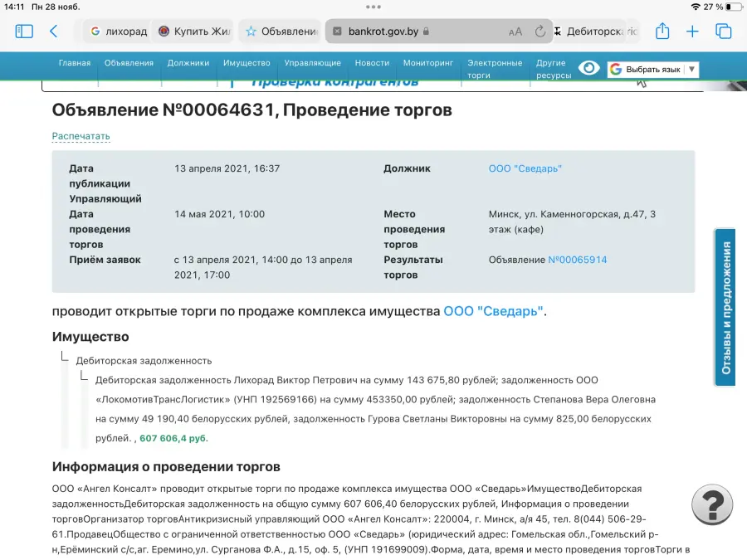
Task: Add a new Safari tab
Action: [x=692, y=32]
